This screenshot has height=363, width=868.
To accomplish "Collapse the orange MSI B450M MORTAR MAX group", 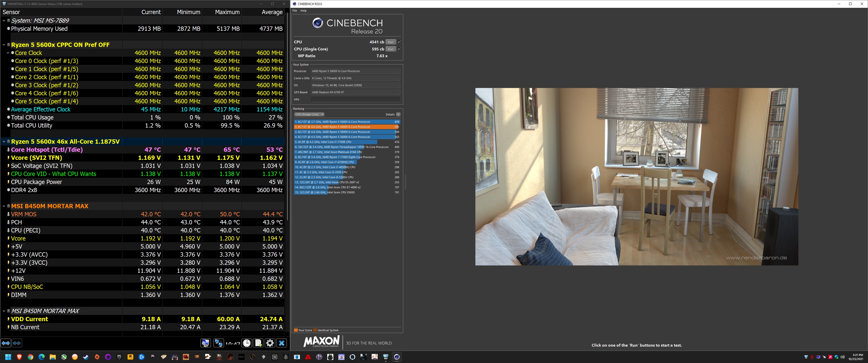I will coord(4,206).
